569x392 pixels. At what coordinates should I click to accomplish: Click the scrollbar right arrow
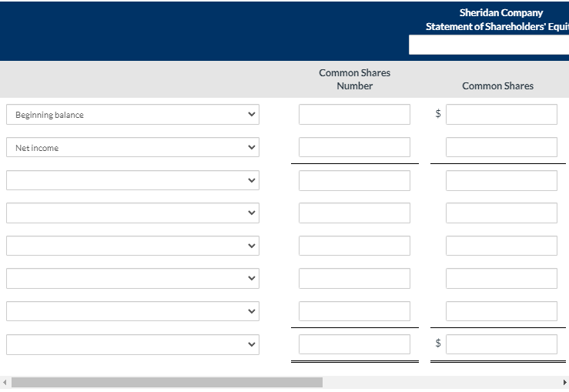[564, 382]
